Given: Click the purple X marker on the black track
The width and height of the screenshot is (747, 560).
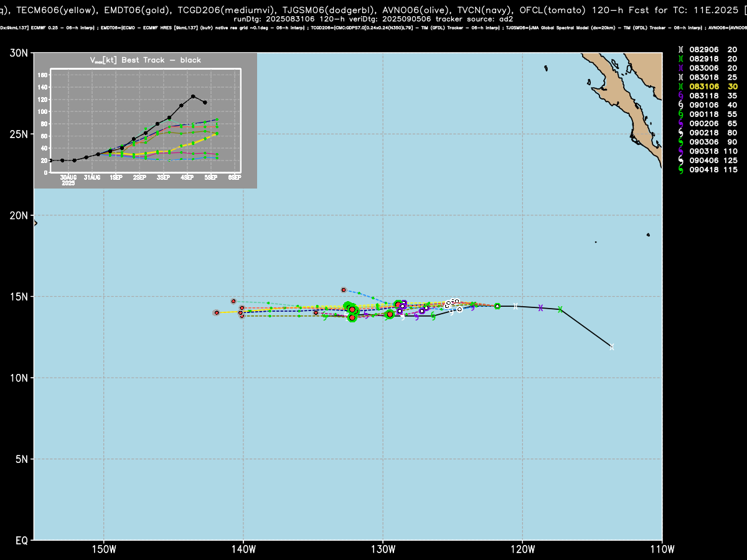Looking at the screenshot, I should click(540, 308).
